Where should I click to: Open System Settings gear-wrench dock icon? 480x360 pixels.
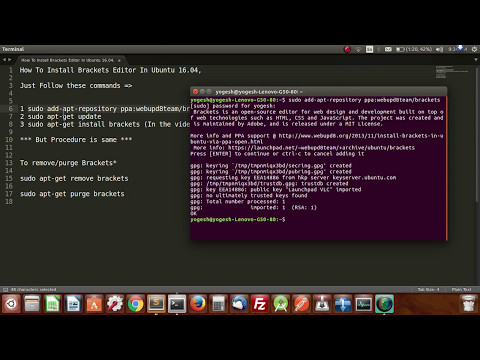[115, 304]
